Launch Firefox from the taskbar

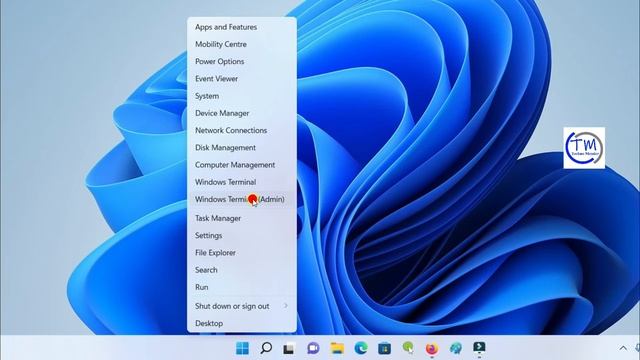(432, 348)
